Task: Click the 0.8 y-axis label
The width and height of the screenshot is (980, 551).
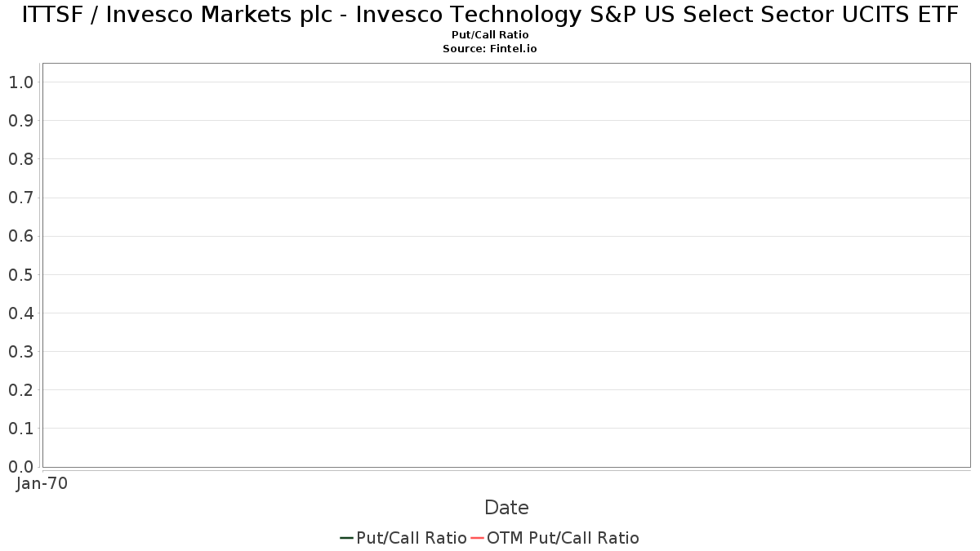Action: pyautogui.click(x=20, y=159)
